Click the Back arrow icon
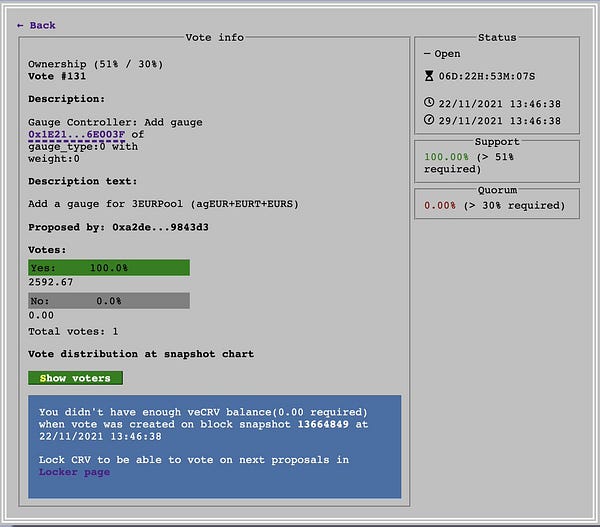600x527 pixels. (x=20, y=26)
